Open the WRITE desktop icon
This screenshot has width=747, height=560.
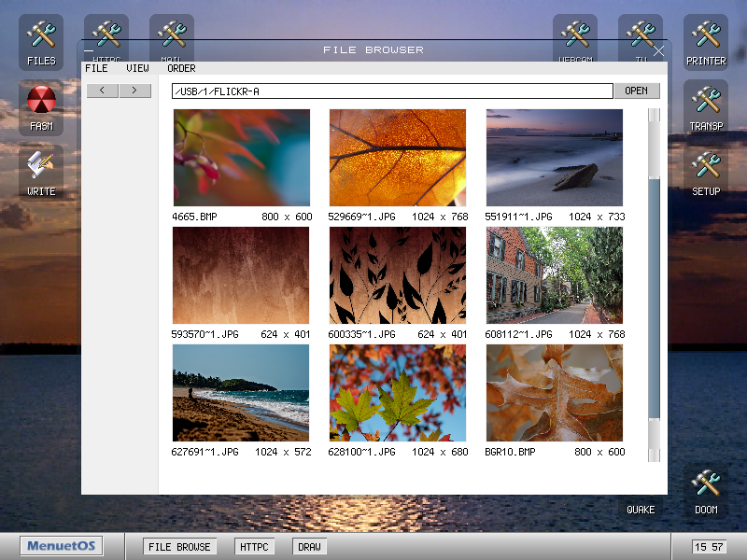click(41, 173)
